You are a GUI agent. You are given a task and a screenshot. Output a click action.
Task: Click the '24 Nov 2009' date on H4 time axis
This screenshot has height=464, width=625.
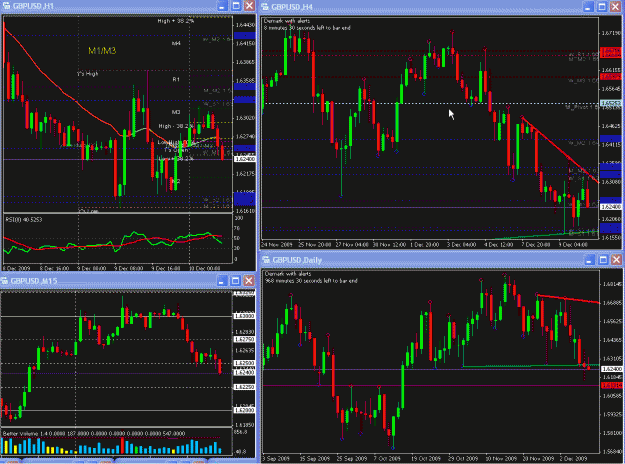[x=277, y=244]
